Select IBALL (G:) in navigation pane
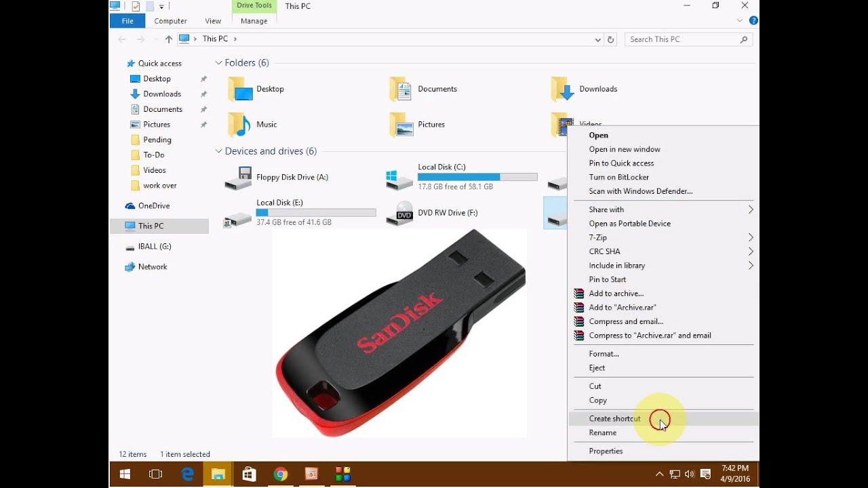Image resolution: width=868 pixels, height=488 pixels. pyautogui.click(x=155, y=247)
